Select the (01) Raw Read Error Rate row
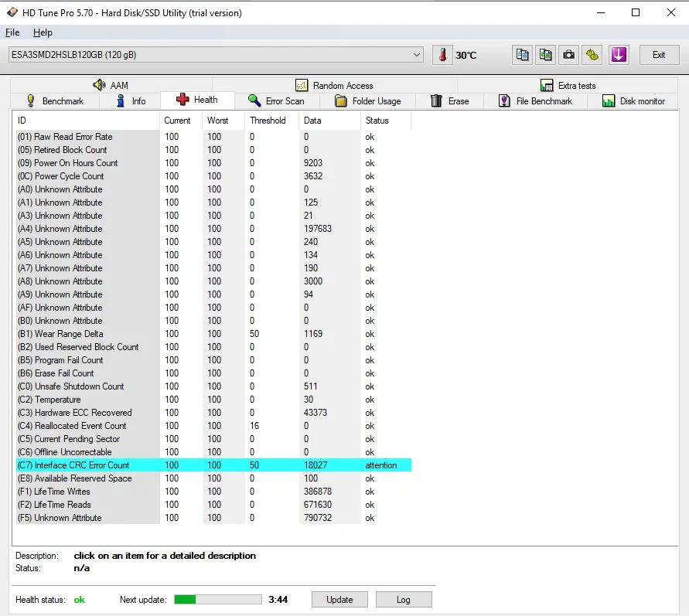Screen dimensions: 689x616 [x=213, y=137]
